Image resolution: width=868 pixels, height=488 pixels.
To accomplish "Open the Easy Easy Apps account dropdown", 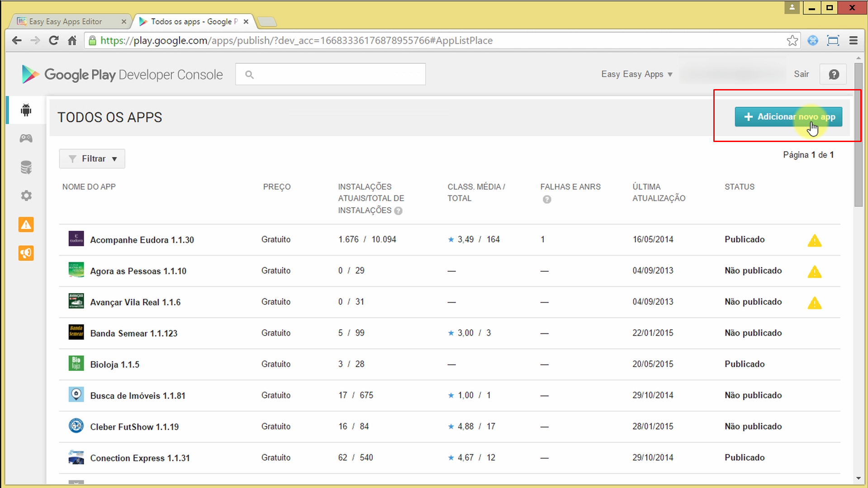I will click(636, 74).
